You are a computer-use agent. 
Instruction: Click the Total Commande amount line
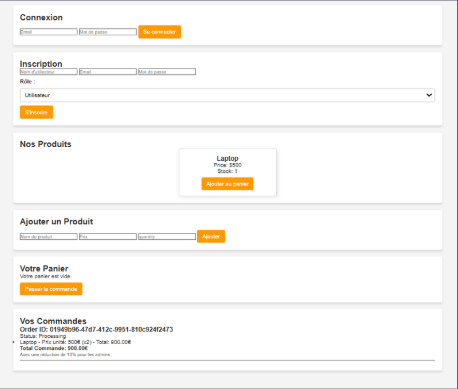[54, 348]
